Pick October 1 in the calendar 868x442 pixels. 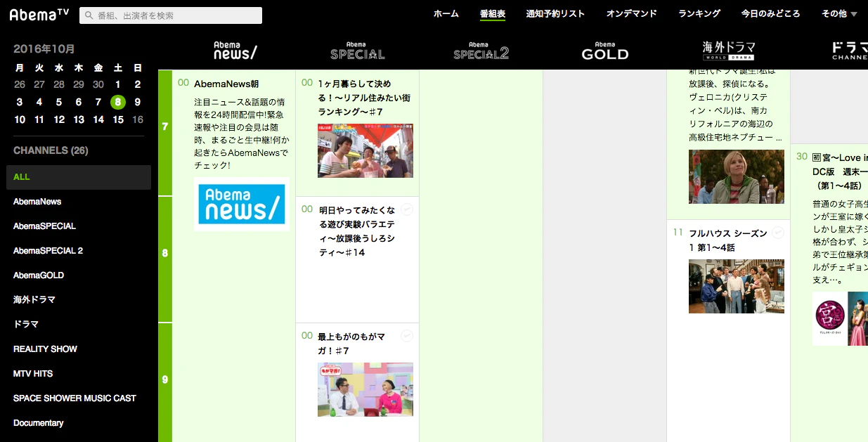[118, 84]
